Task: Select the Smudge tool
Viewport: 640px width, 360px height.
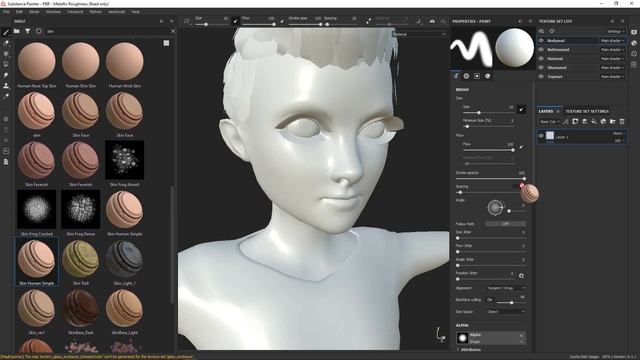Action: pyautogui.click(x=6, y=75)
